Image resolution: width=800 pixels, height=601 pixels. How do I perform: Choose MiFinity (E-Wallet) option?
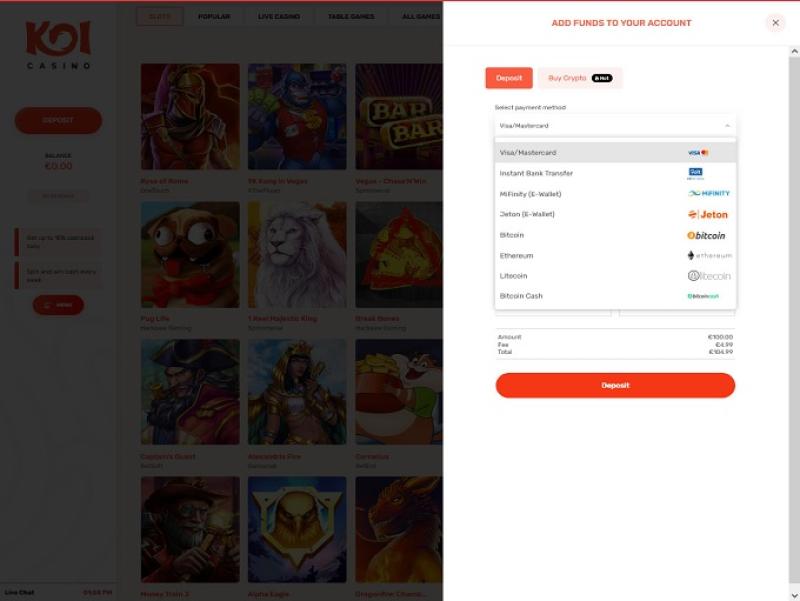[615, 194]
